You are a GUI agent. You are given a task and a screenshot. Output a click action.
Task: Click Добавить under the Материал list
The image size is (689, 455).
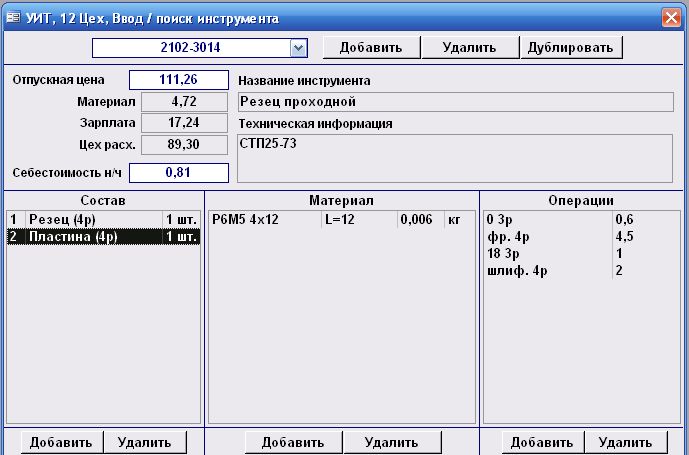pyautogui.click(x=293, y=443)
